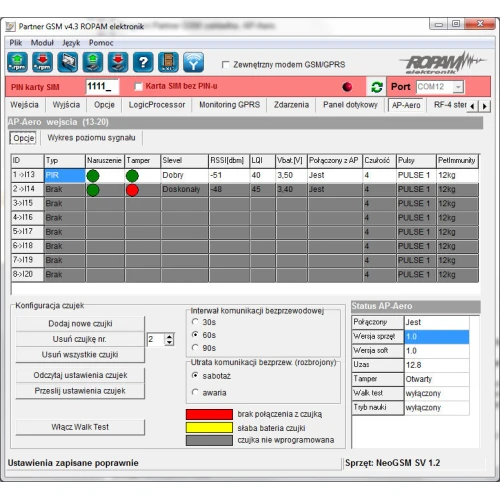Save settings to .rpm file (red arrow icon)
Screen dimensions: 500x500
click(42, 62)
